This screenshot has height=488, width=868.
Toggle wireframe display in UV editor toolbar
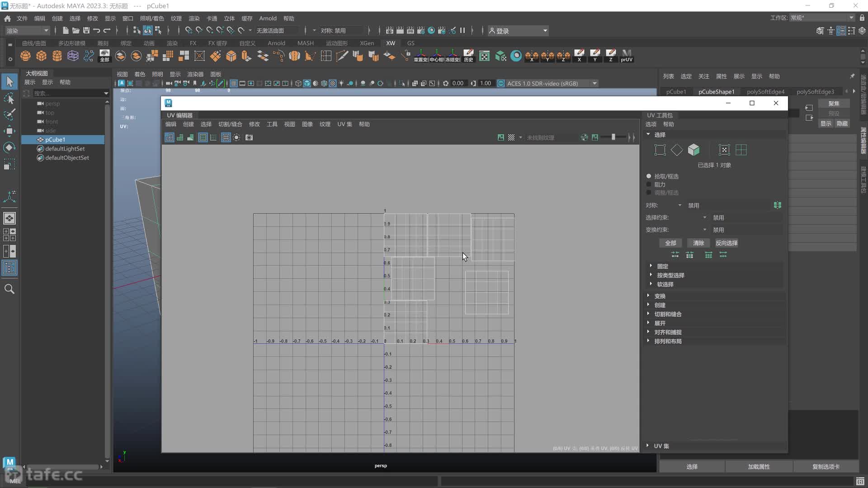(170, 137)
